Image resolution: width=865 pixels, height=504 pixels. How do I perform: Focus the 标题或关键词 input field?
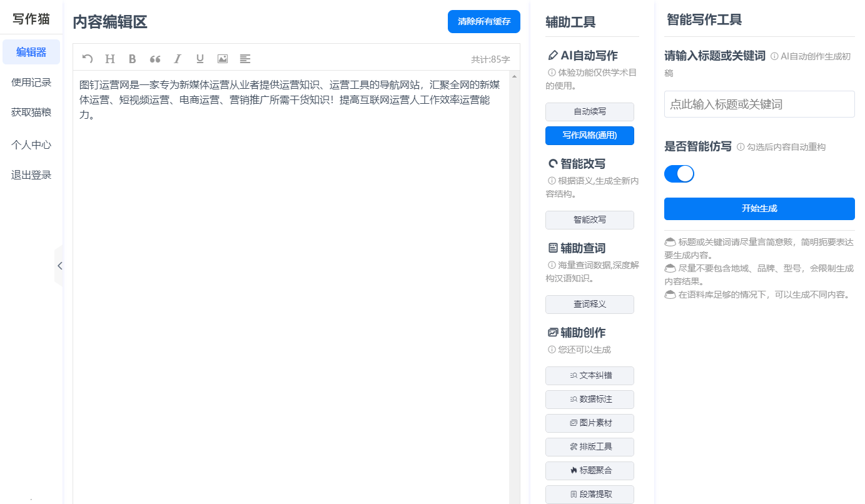tap(759, 104)
